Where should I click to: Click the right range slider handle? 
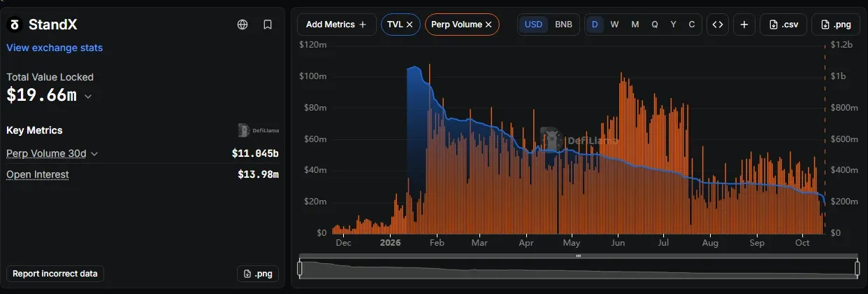pyautogui.click(x=858, y=268)
